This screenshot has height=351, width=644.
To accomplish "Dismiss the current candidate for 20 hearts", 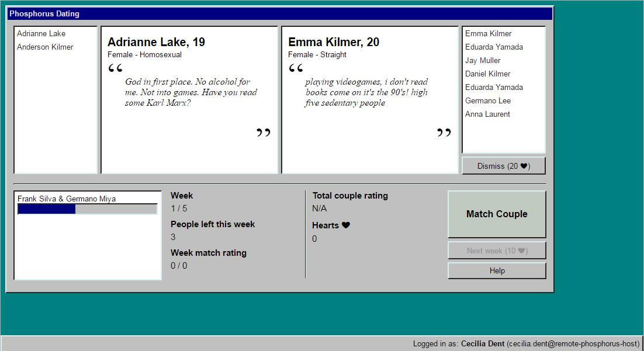I will point(504,166).
